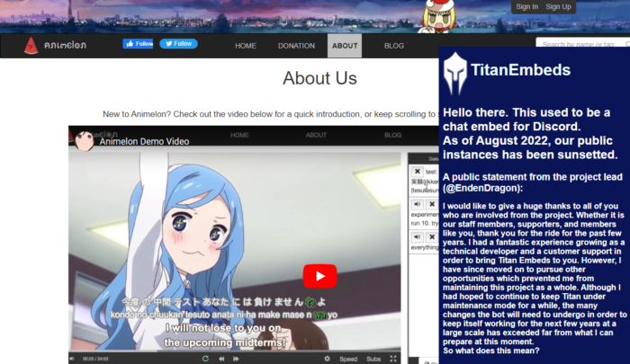The height and width of the screenshot is (364, 630).
Task: Click the rewind icon in the player
Action: (221, 359)
